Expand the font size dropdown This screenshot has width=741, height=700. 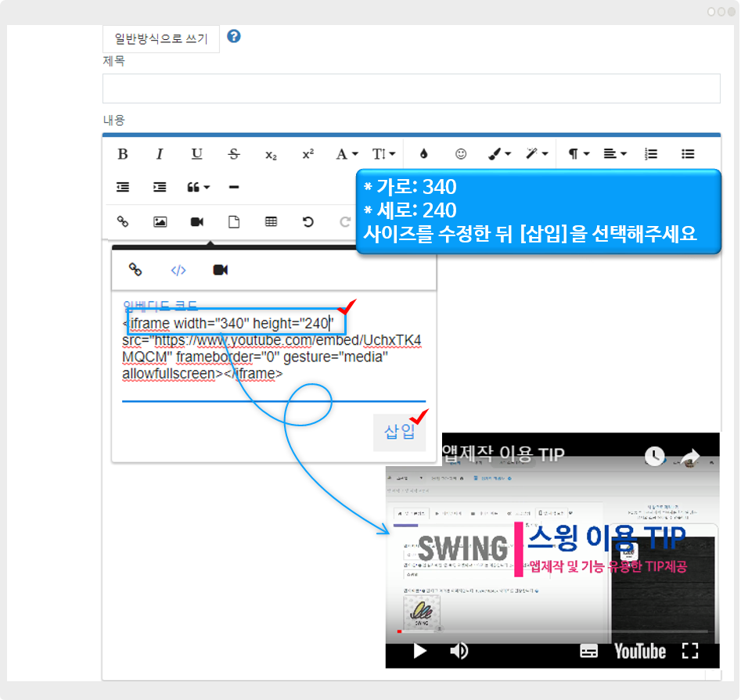(x=383, y=154)
